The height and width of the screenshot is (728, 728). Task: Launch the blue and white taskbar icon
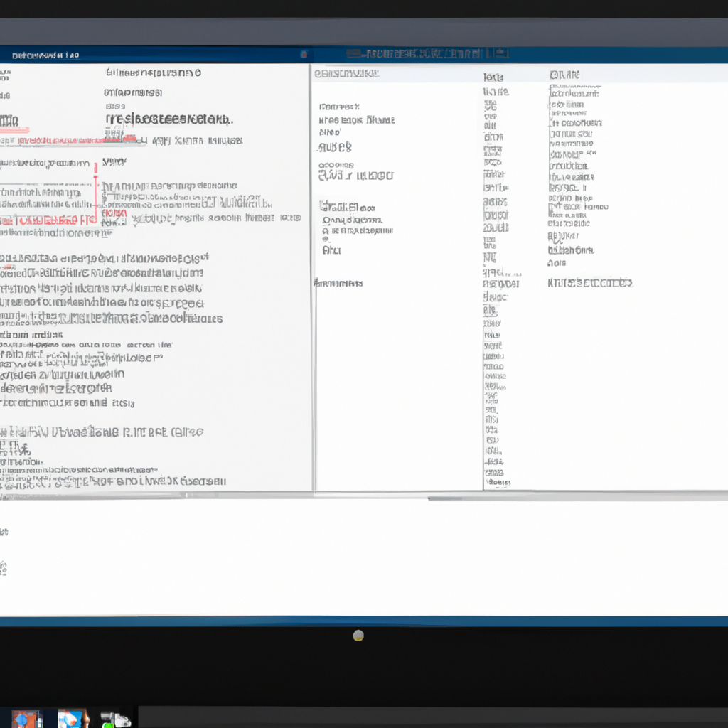pos(73,718)
